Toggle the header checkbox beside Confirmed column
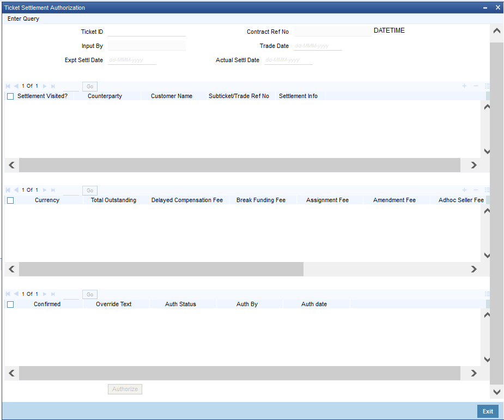The image size is (504, 420). coord(10,304)
